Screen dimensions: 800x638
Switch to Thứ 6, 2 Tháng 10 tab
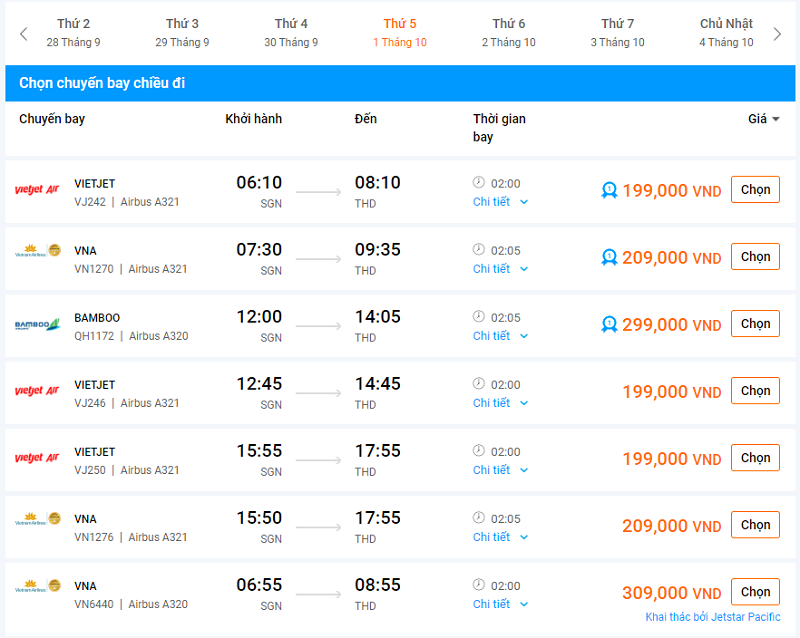pos(508,33)
